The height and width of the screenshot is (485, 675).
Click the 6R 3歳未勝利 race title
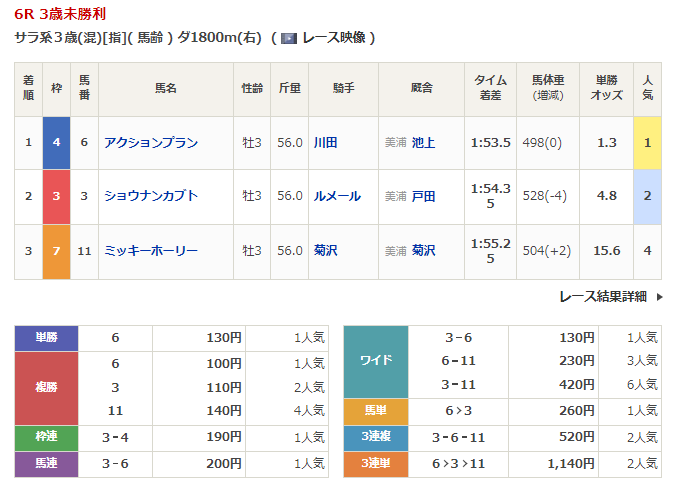(60, 14)
